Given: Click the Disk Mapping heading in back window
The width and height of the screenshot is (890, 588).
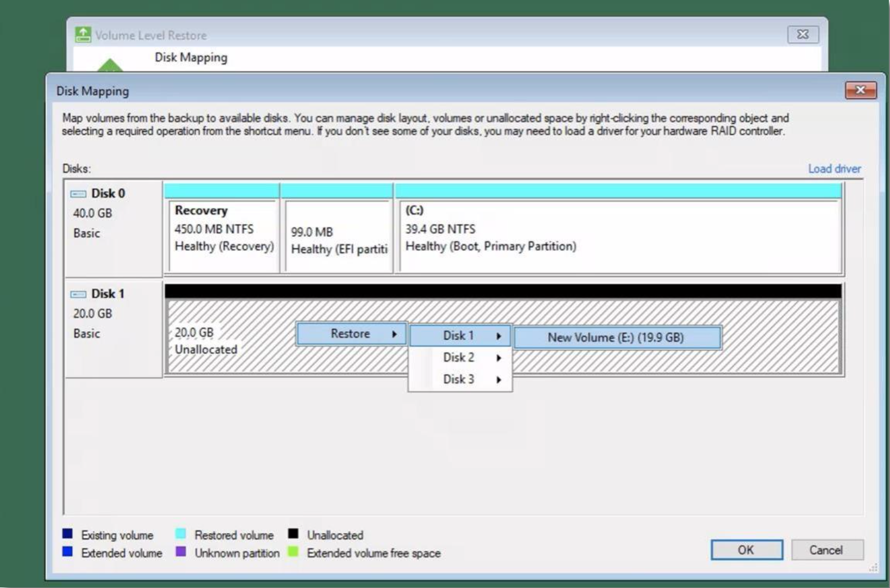Looking at the screenshot, I should pos(191,57).
